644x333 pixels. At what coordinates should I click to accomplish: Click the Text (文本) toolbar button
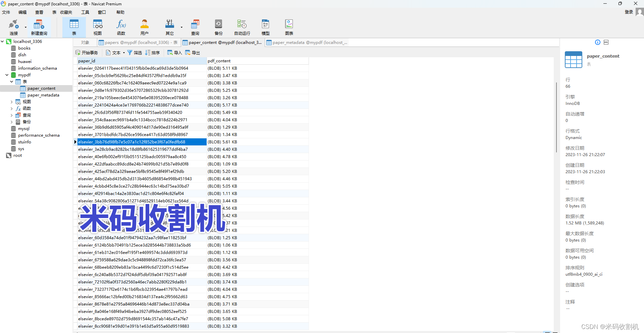(x=113, y=53)
